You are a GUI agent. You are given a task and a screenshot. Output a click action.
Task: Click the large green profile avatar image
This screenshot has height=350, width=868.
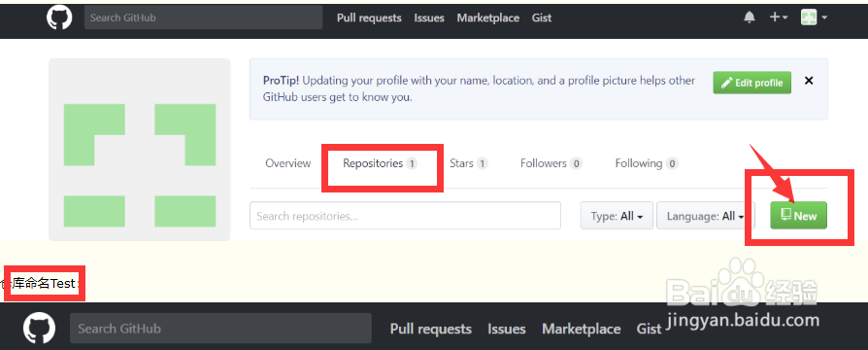pos(140,150)
